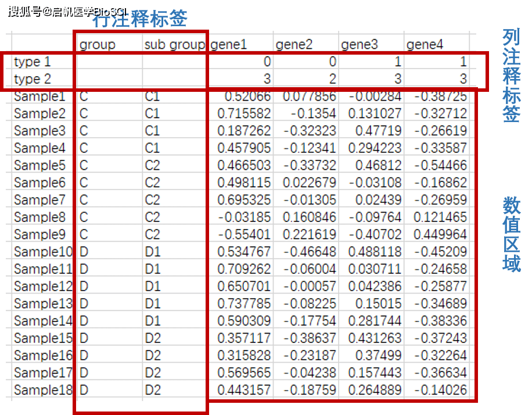The width and height of the screenshot is (532, 415).
Task: Select cell with value 0.449964
Action: point(440,235)
